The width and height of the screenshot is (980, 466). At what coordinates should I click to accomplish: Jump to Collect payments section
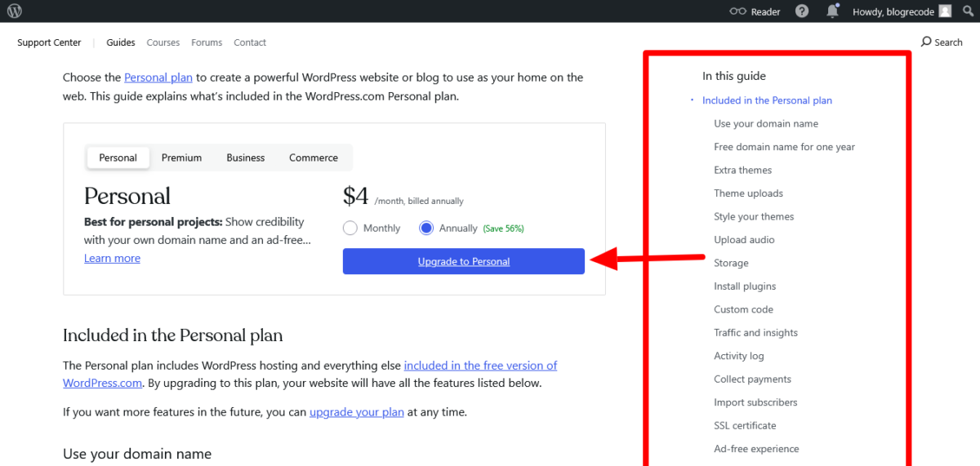[x=752, y=379]
